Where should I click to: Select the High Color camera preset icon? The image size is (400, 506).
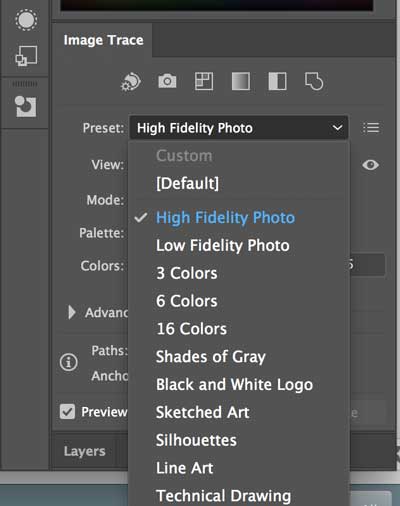click(x=167, y=81)
